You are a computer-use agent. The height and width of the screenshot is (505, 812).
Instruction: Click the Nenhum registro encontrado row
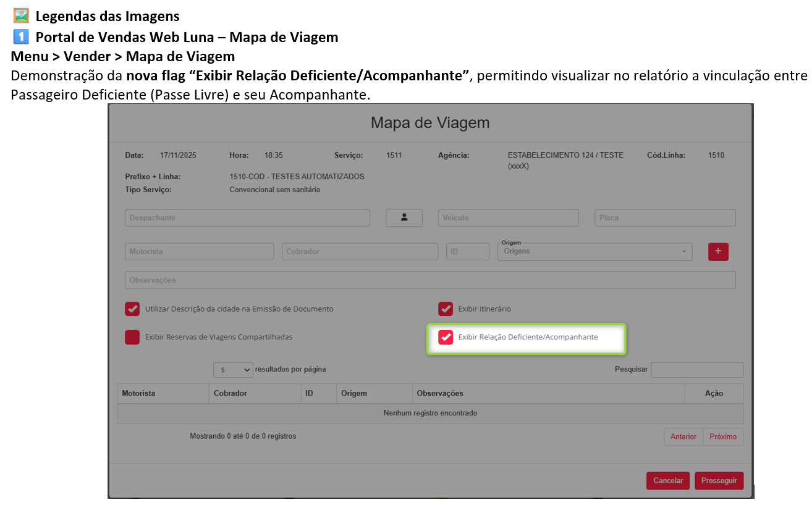pos(430,414)
